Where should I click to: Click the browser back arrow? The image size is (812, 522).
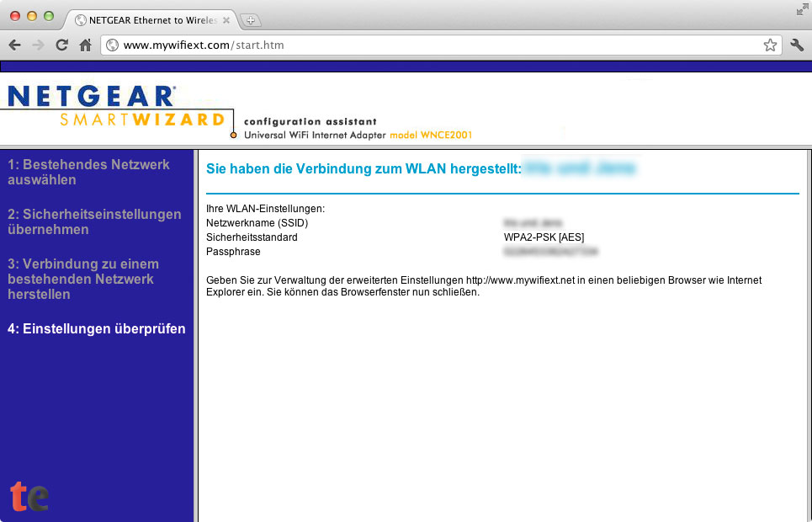pos(14,45)
